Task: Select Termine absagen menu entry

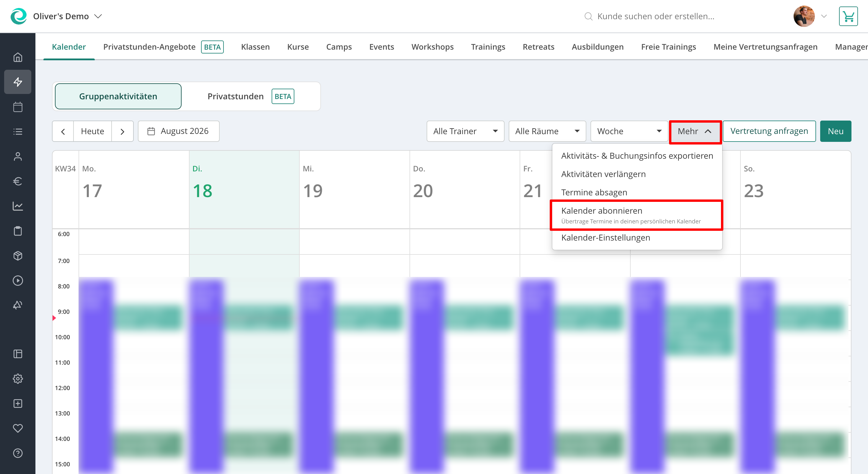Action: [x=637, y=192]
